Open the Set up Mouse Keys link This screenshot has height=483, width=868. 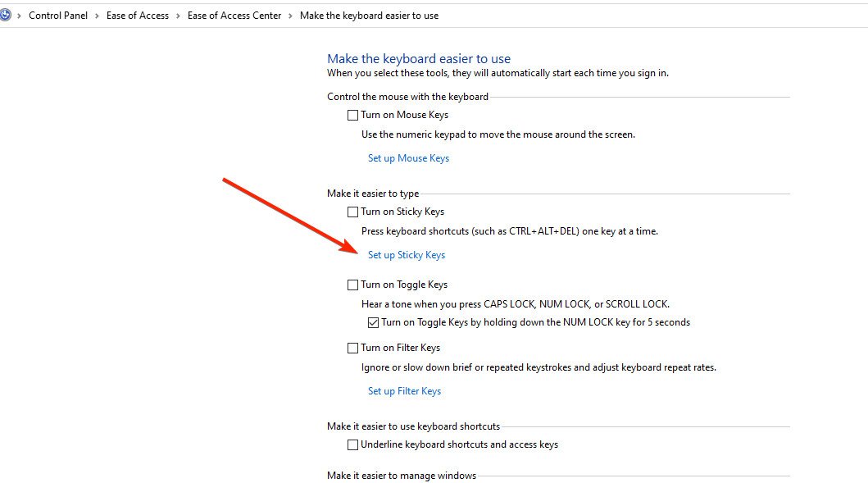pos(408,158)
